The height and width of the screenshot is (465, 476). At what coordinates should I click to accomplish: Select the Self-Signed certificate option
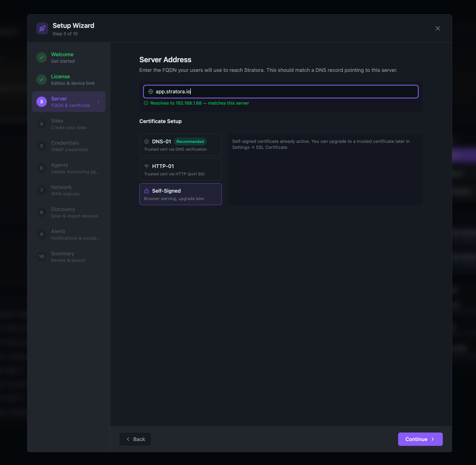click(180, 194)
